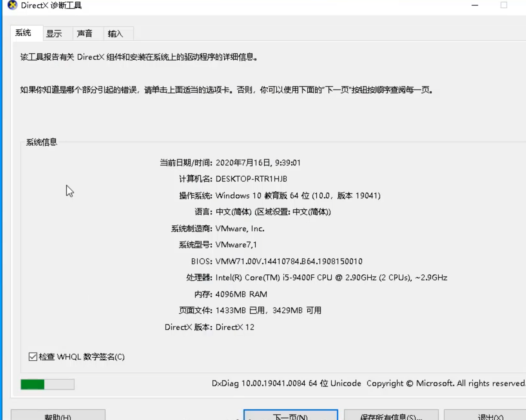Click the date value 2020年7月16日, 9:39:01

click(x=258, y=163)
